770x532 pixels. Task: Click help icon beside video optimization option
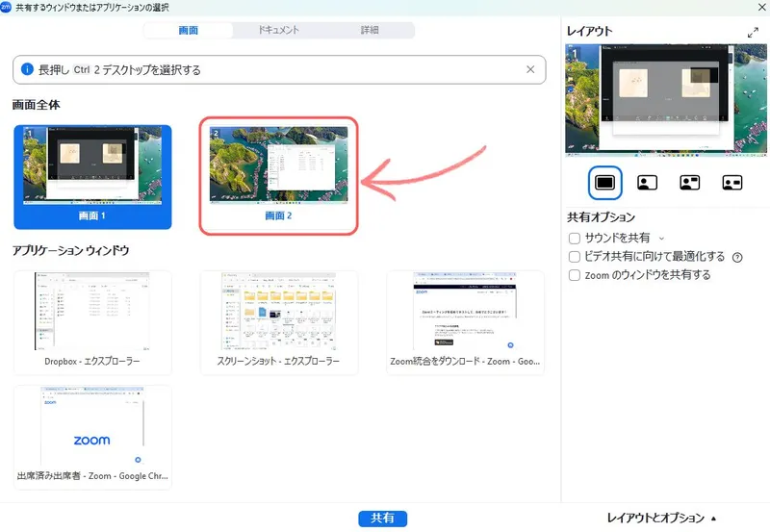pyautogui.click(x=737, y=257)
